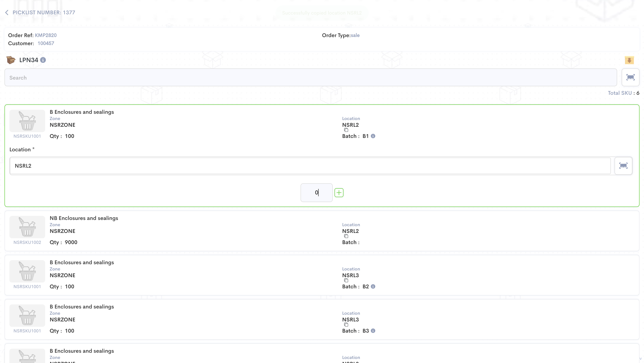This screenshot has width=644, height=363.
Task: Select the NB Enclosures and sealings item
Action: pyautogui.click(x=322, y=231)
